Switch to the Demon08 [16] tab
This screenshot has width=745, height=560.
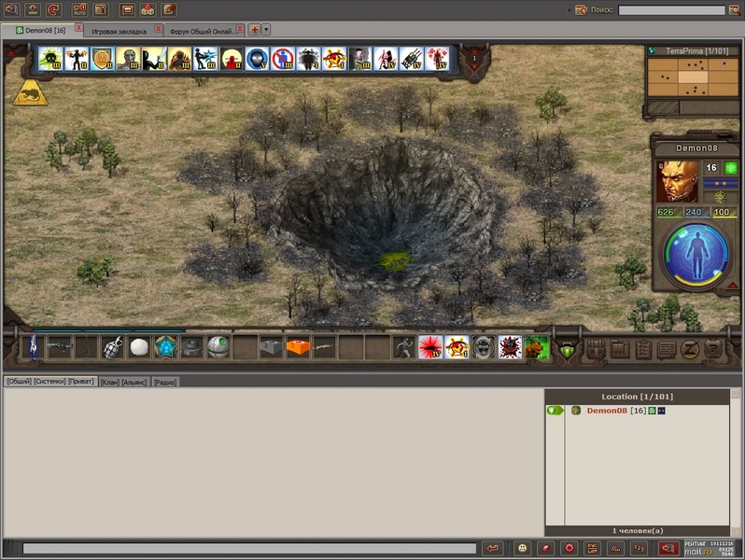(40, 31)
